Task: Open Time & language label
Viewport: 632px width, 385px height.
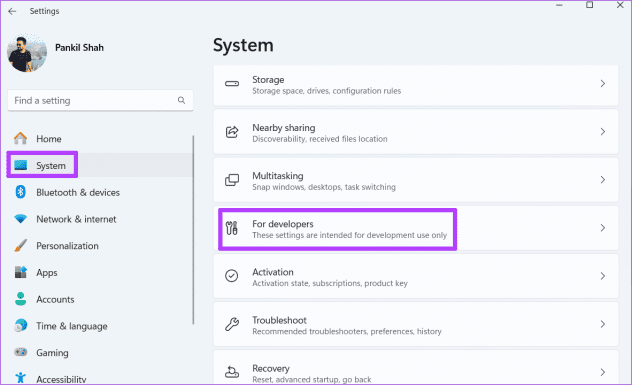Action: (72, 326)
